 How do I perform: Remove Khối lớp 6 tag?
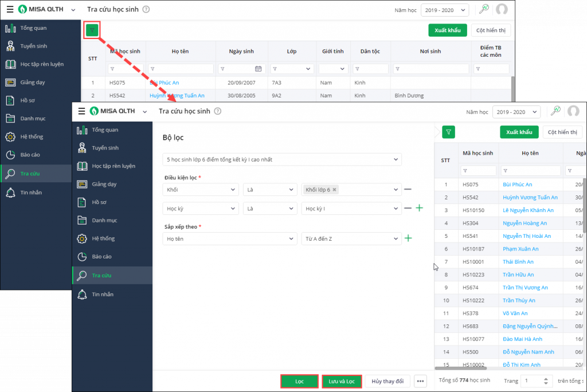(x=334, y=190)
